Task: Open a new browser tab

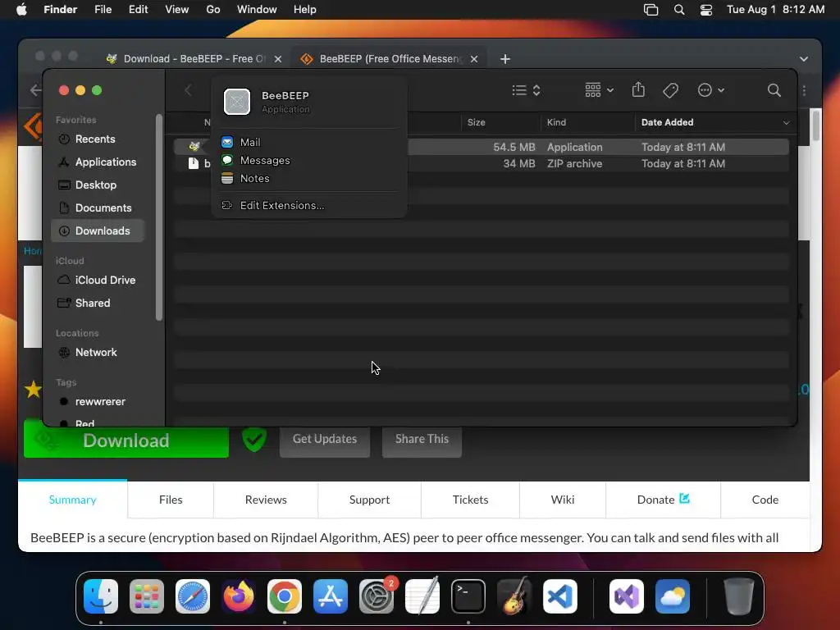Action: 504,59
